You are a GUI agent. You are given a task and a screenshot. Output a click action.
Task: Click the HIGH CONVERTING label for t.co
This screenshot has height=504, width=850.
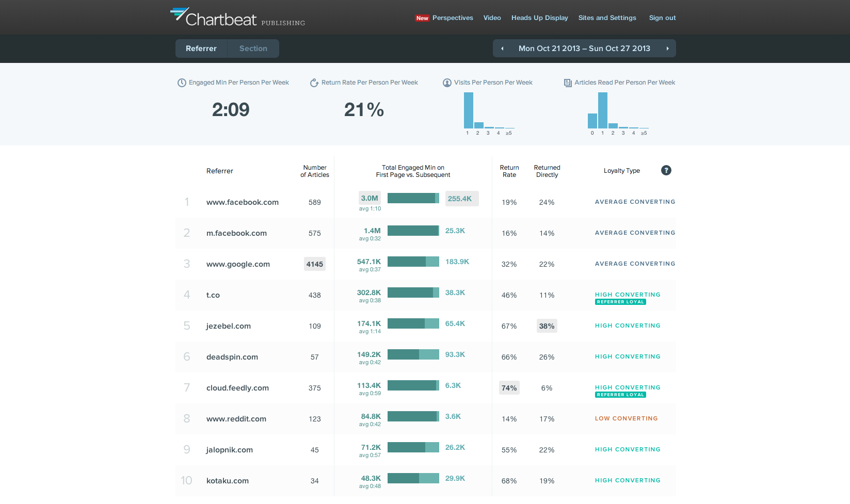(628, 295)
